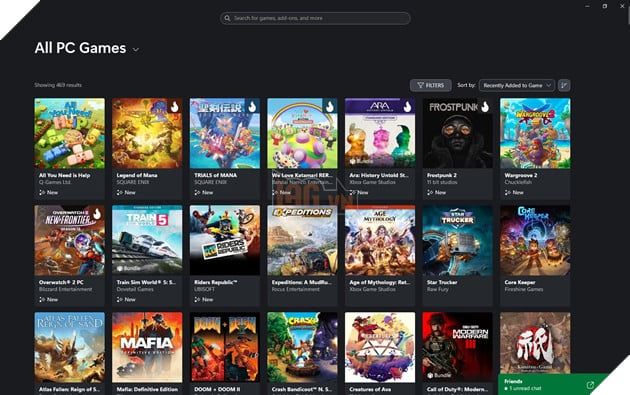Open Star Trucker cover art

tap(457, 240)
